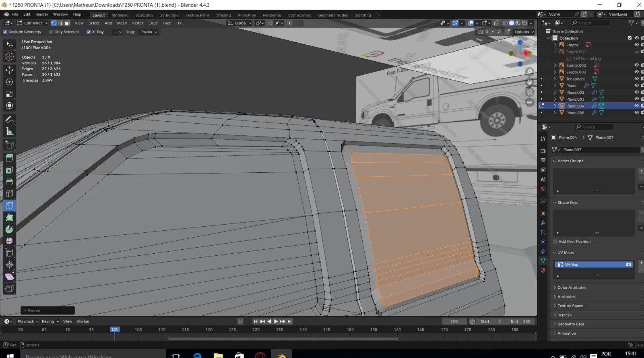The height and width of the screenshot is (358, 644).
Task: Switch to the UV Editing workspace tab
Action: (169, 15)
